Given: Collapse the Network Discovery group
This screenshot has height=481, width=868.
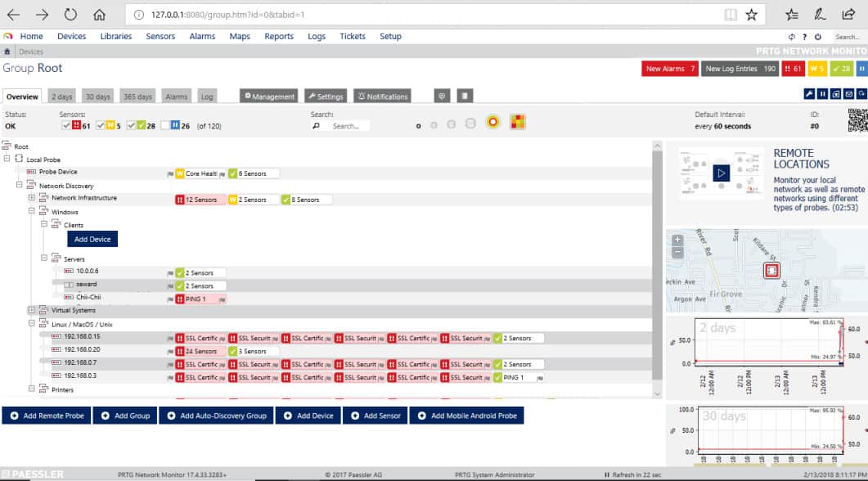Looking at the screenshot, I should 20,184.
